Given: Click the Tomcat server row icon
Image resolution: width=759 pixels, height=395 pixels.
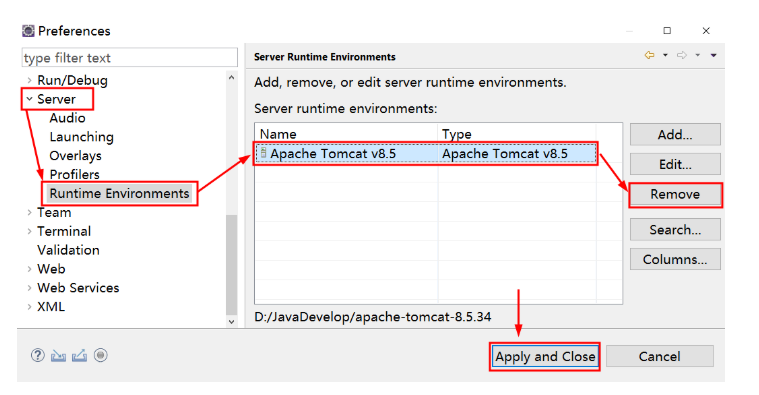Looking at the screenshot, I should pyautogui.click(x=263, y=153).
